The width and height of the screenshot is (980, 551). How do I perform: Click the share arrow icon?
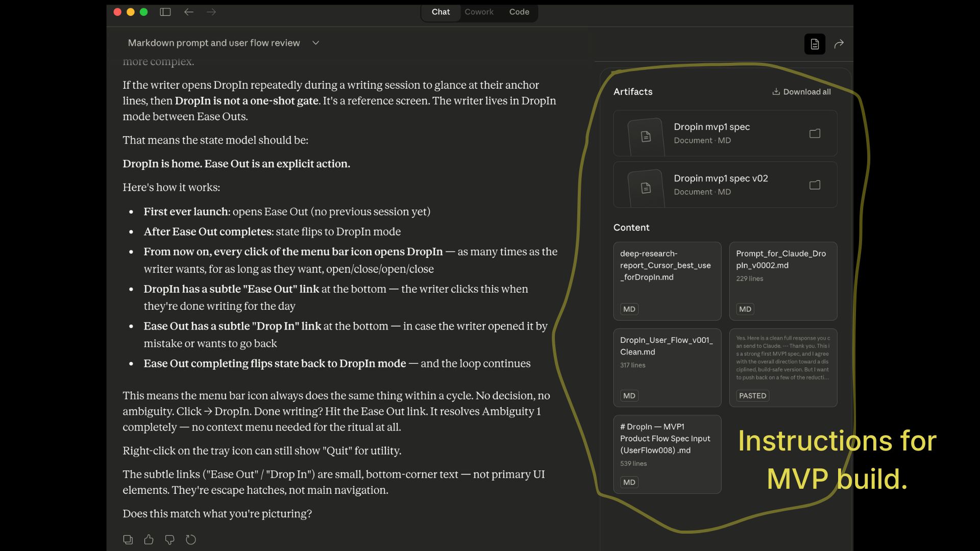(x=839, y=44)
